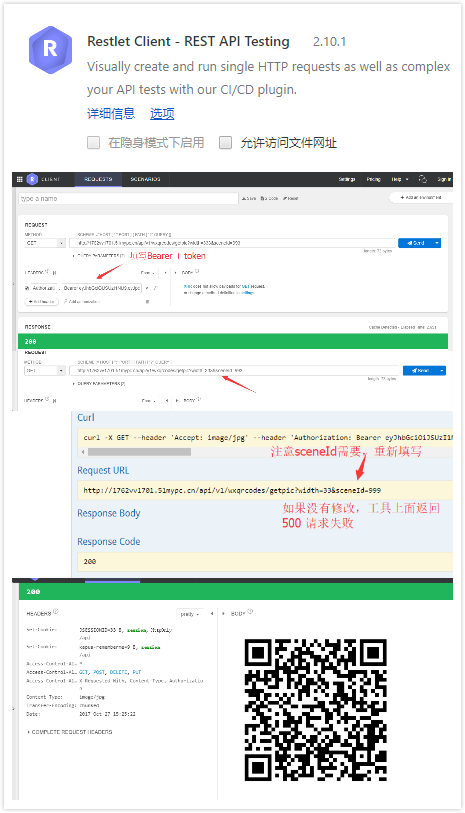
Task: Click the blue Send button in the first request
Action: (416, 243)
